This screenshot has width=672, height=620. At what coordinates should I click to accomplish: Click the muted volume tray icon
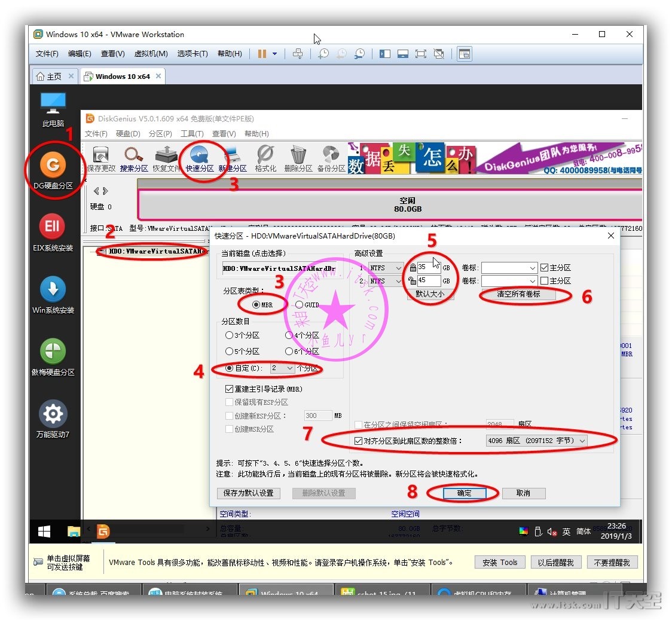(552, 532)
